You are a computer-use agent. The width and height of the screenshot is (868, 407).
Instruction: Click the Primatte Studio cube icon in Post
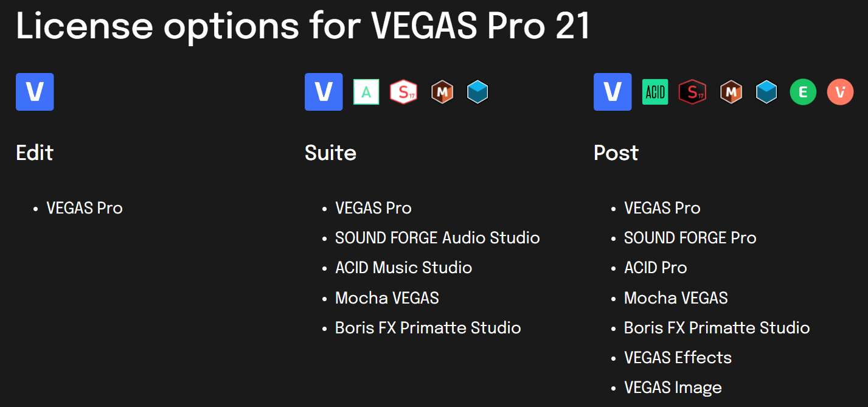pos(766,92)
